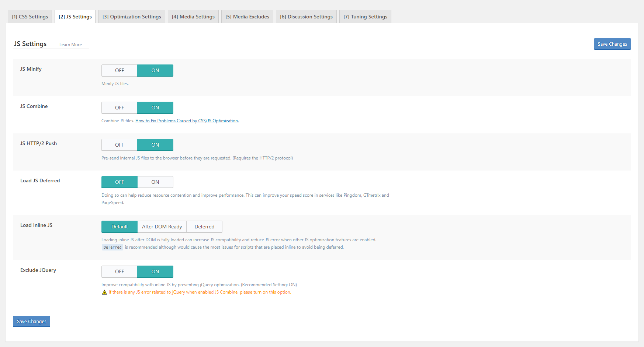Click the JS Settings heading
This screenshot has height=347, width=644.
pyautogui.click(x=30, y=44)
